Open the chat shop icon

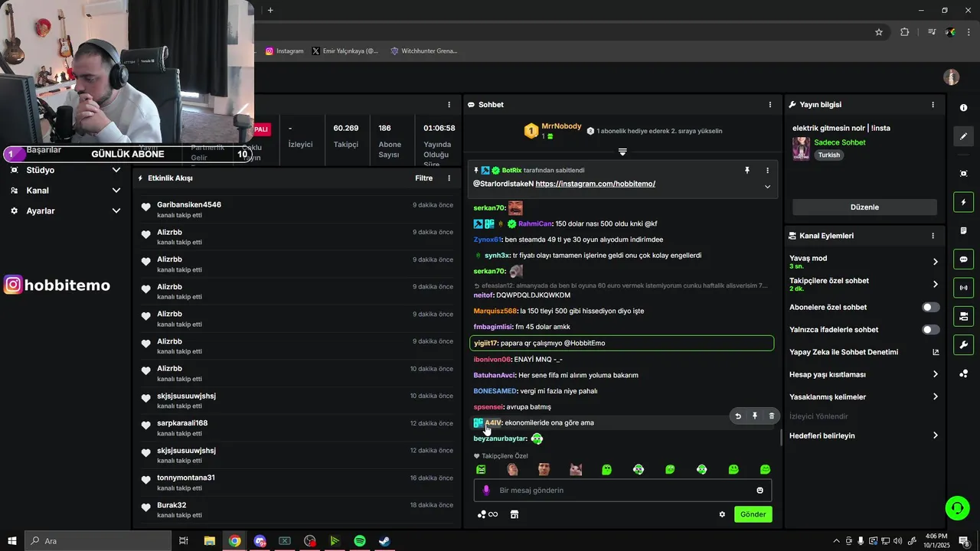514,514
